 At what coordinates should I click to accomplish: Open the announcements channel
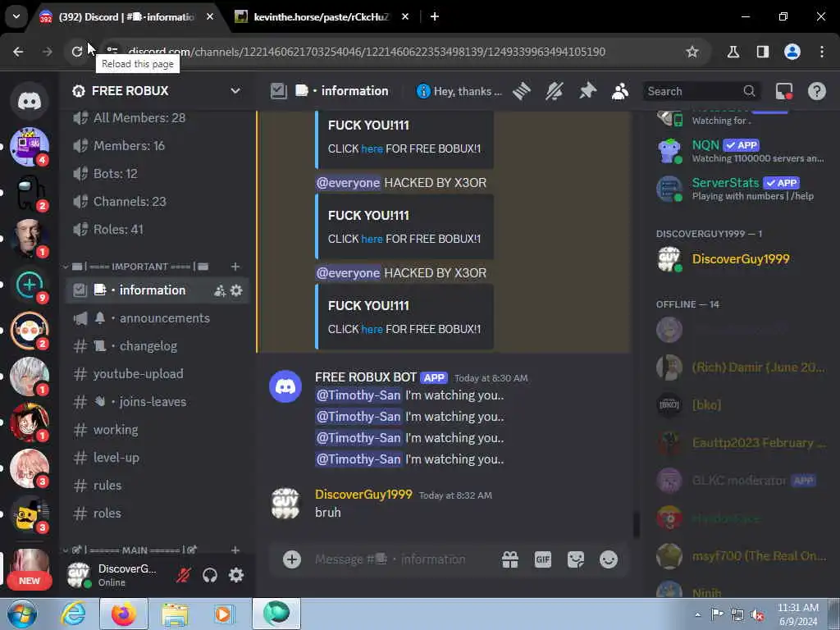pyautogui.click(x=157, y=318)
